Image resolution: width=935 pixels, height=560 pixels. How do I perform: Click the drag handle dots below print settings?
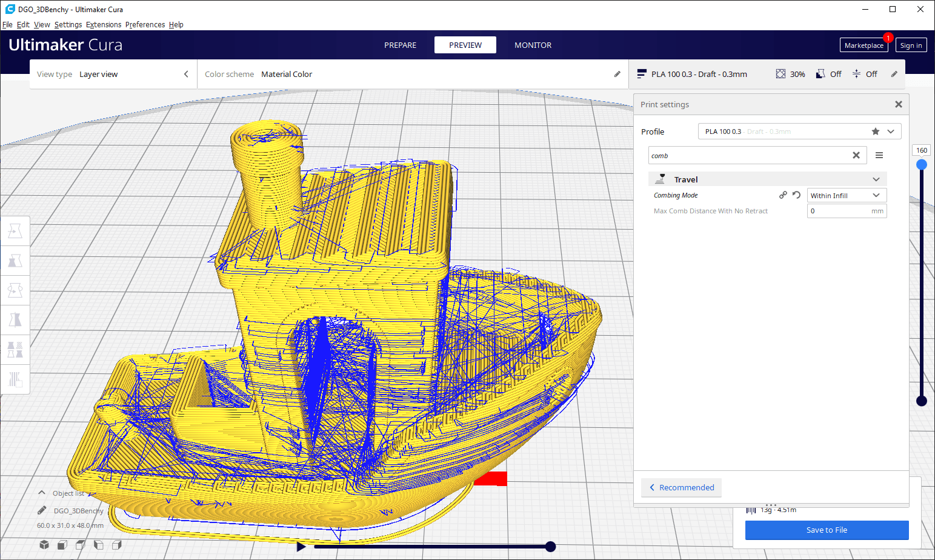click(771, 505)
